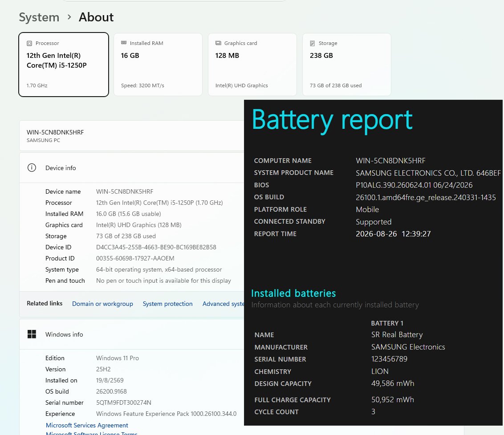504x435 pixels.
Task: Click the Storage disk icon
Action: (x=313, y=43)
